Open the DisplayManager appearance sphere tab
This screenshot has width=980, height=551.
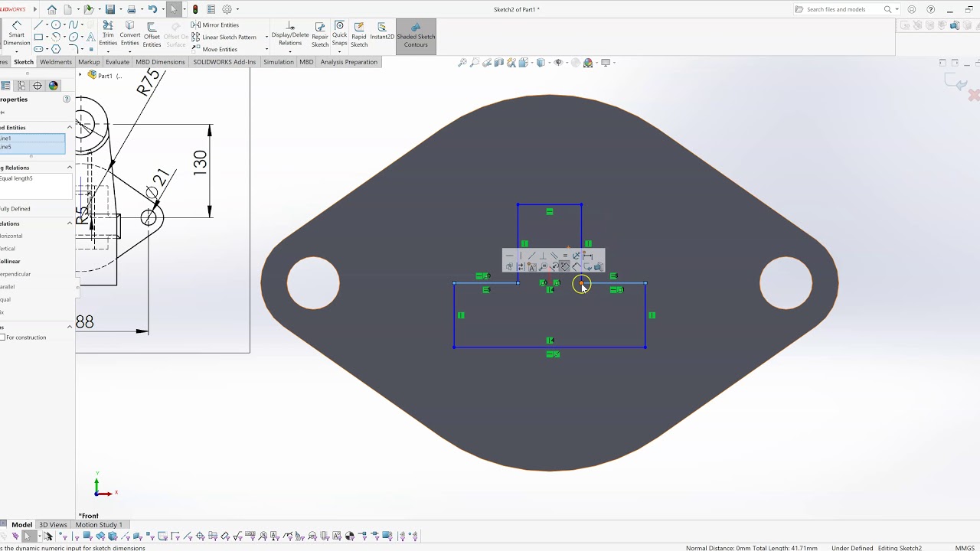pyautogui.click(x=53, y=86)
